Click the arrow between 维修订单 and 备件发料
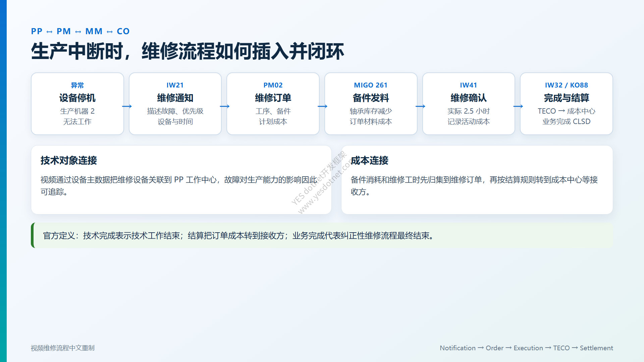Viewport: 644px width, 362px height. point(322,107)
